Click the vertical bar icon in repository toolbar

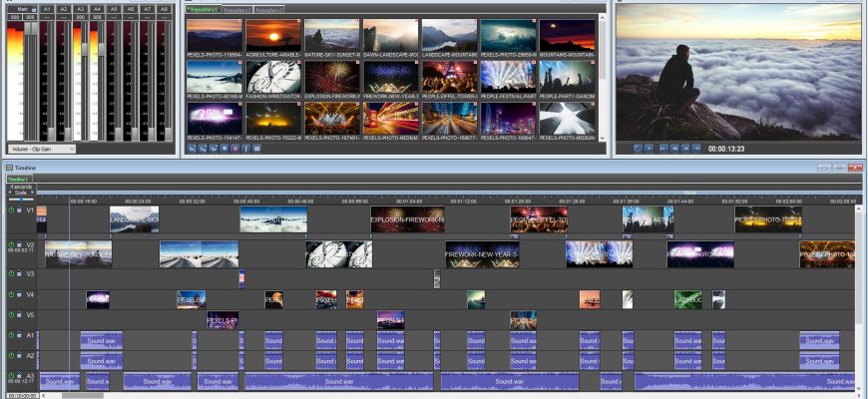pos(245,149)
